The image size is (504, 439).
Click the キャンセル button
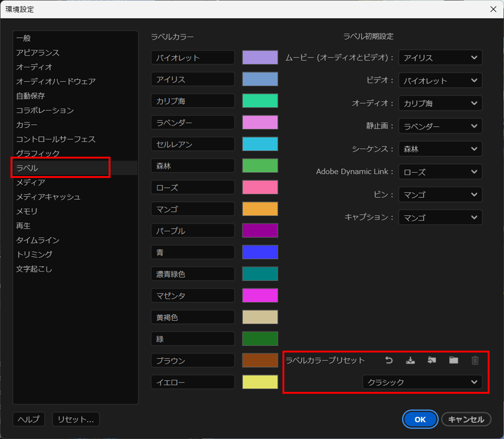(466, 419)
